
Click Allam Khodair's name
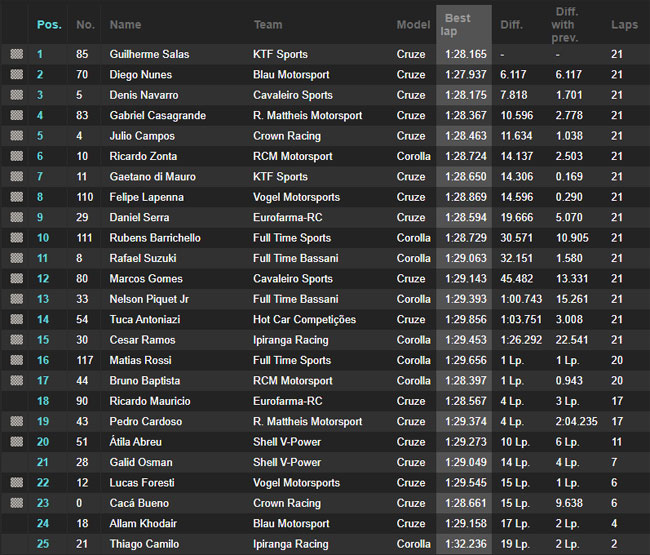[143, 523]
